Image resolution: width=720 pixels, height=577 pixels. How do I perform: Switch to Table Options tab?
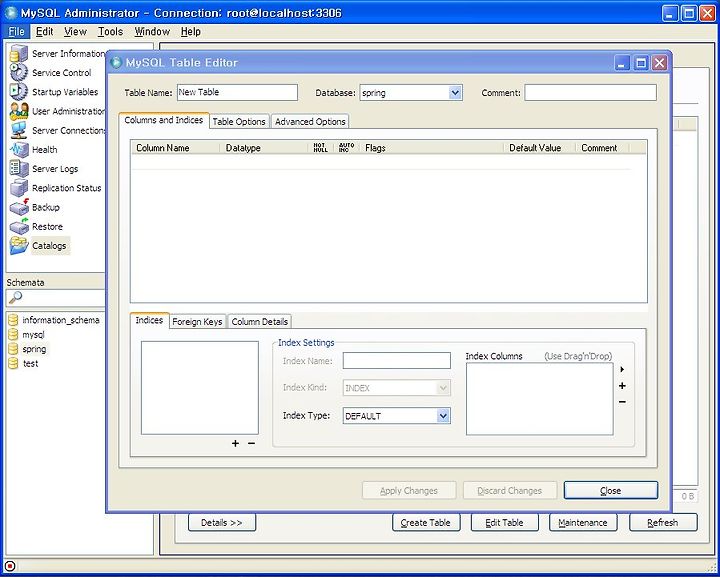click(239, 122)
